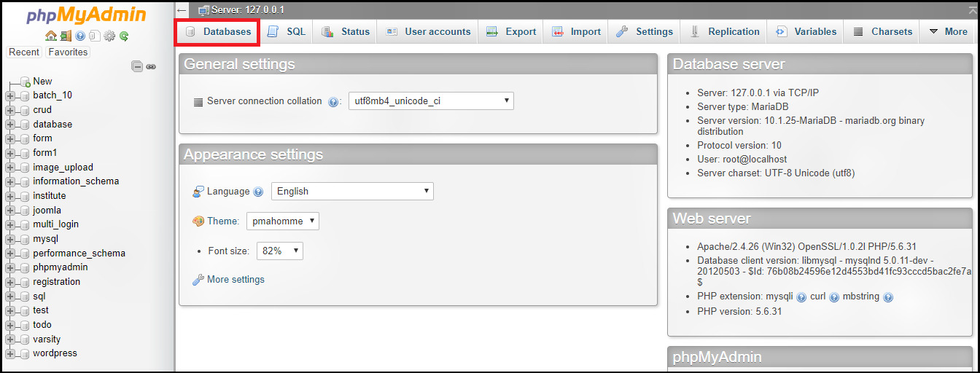Switch to the SQL tab
980x373 pixels.
[286, 32]
